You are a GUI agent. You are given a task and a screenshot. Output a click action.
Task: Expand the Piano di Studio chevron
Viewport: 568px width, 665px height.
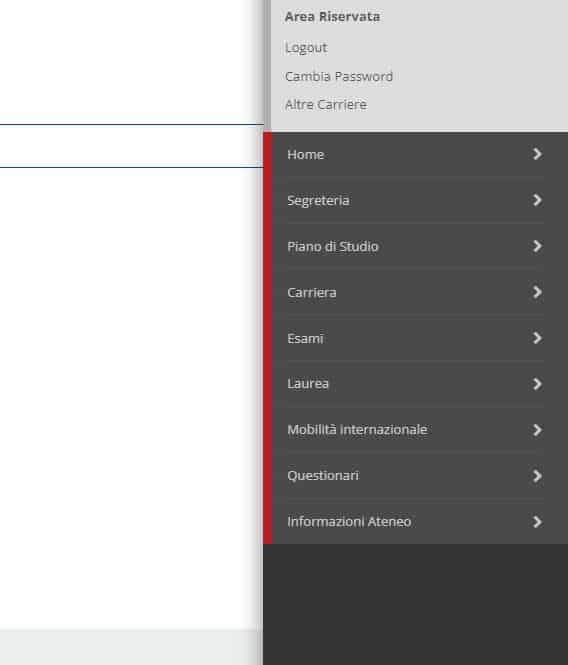pos(537,246)
